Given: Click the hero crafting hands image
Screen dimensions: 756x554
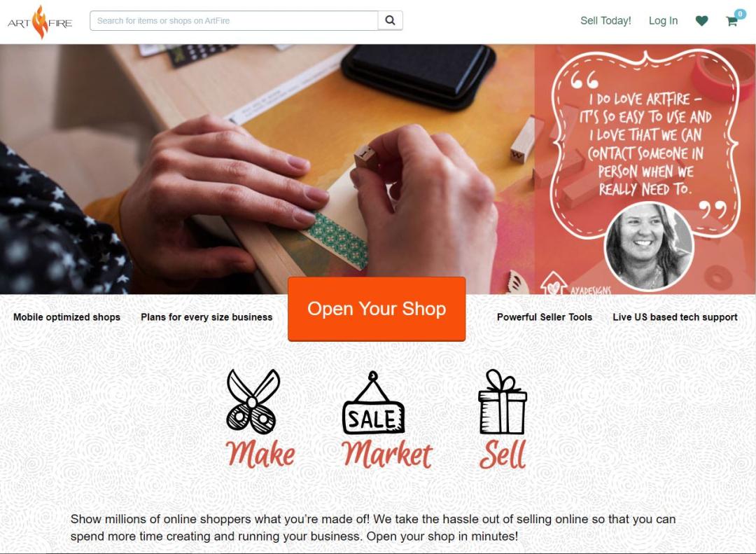Looking at the screenshot, I should (x=267, y=169).
